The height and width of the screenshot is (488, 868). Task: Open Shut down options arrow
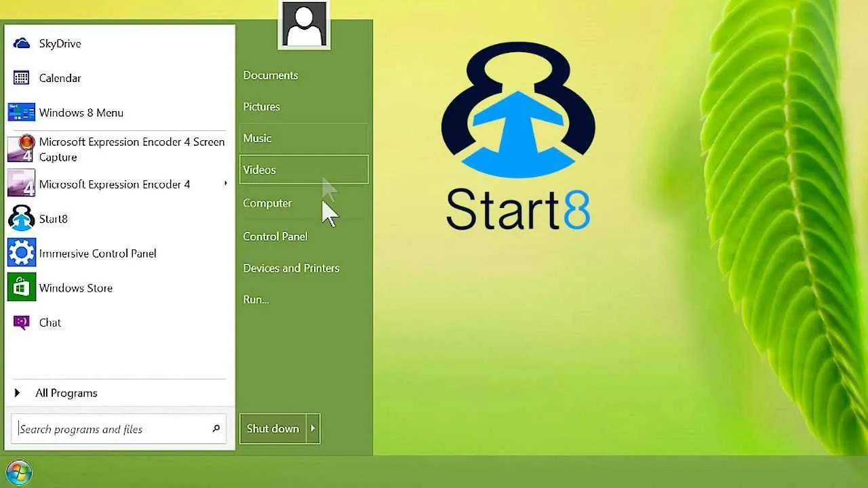(313, 428)
